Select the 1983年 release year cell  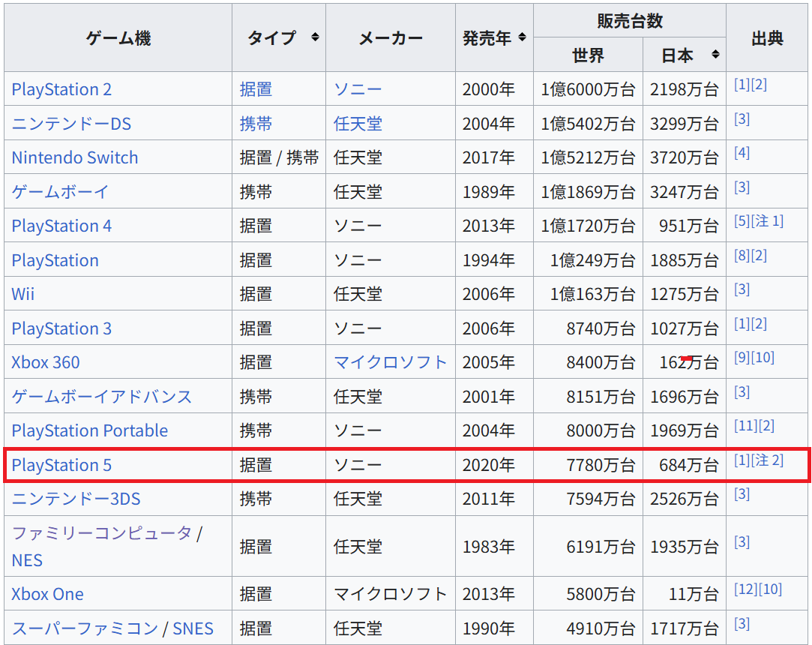(495, 547)
